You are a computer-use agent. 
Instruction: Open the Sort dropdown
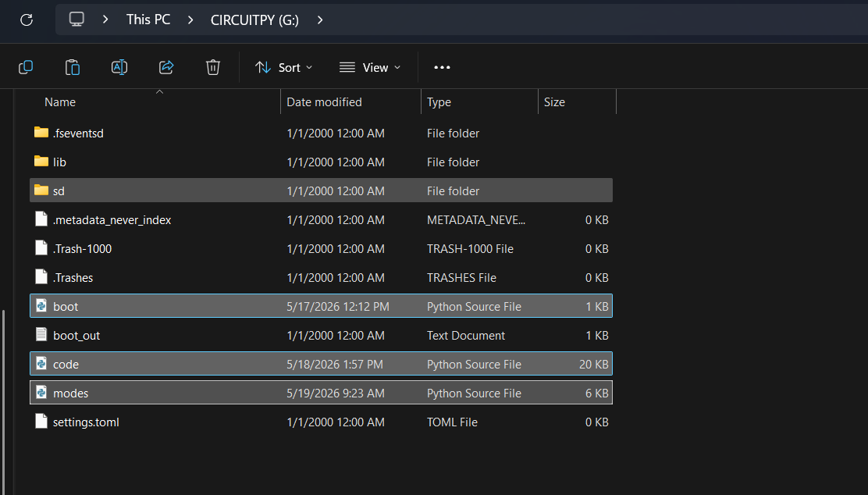tap(284, 68)
